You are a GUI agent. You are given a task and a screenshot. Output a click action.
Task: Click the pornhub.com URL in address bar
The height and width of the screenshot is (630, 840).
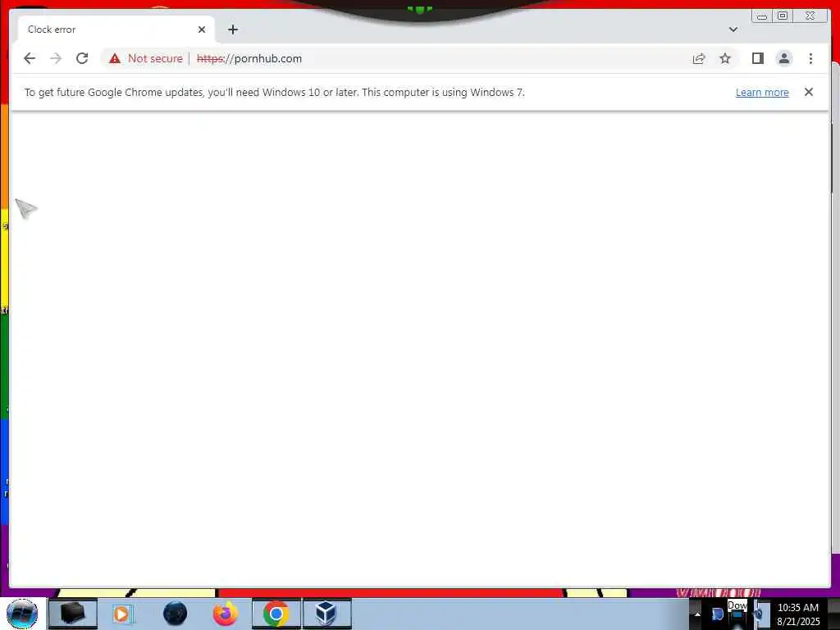(249, 58)
